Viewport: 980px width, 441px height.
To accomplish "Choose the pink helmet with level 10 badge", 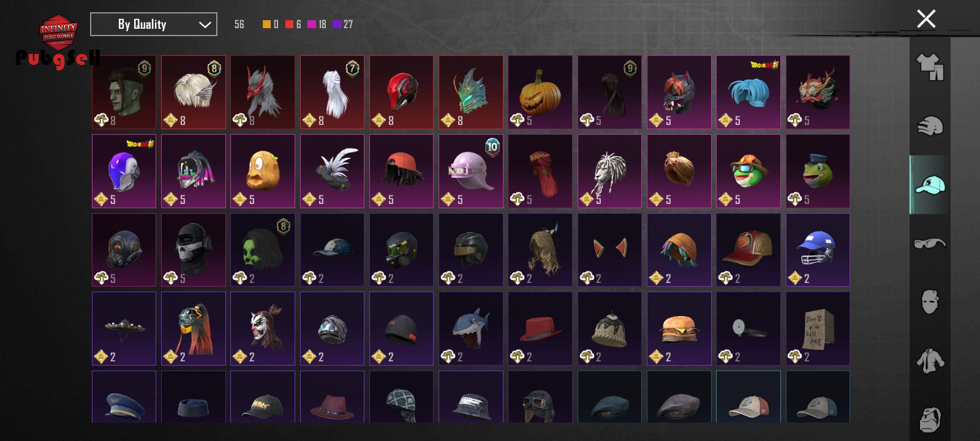I will (471, 171).
